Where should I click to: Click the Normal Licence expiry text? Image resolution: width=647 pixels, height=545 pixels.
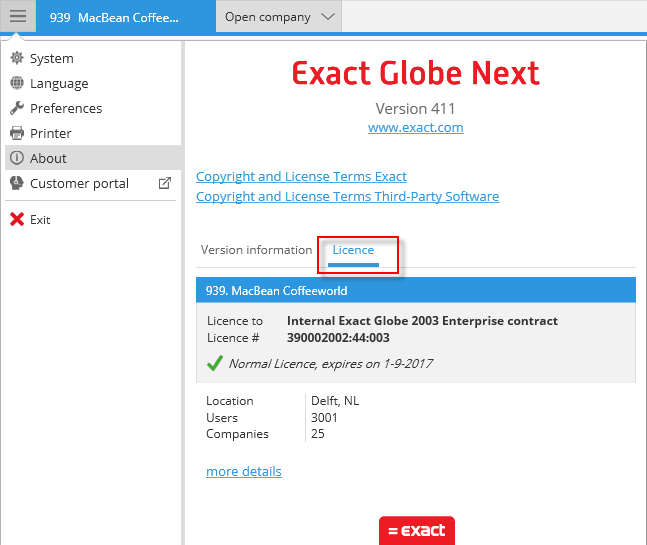click(x=331, y=363)
